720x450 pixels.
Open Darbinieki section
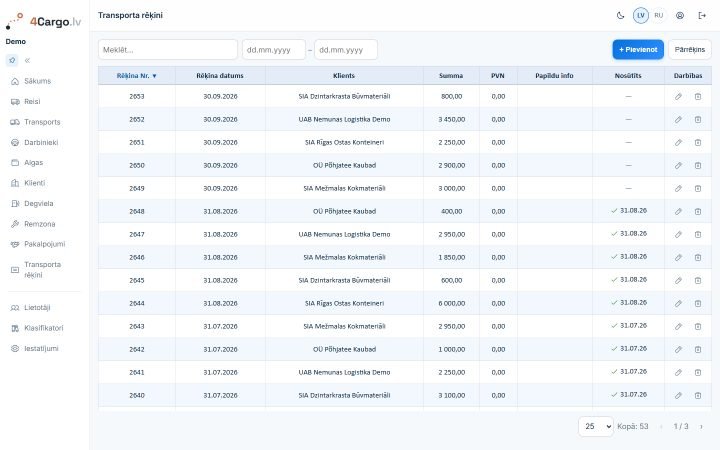tap(44, 142)
